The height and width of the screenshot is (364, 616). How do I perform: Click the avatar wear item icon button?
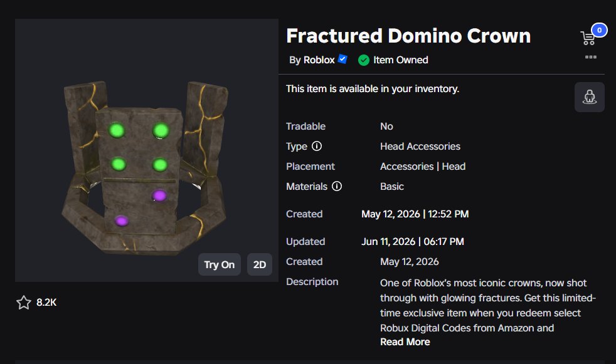(589, 97)
